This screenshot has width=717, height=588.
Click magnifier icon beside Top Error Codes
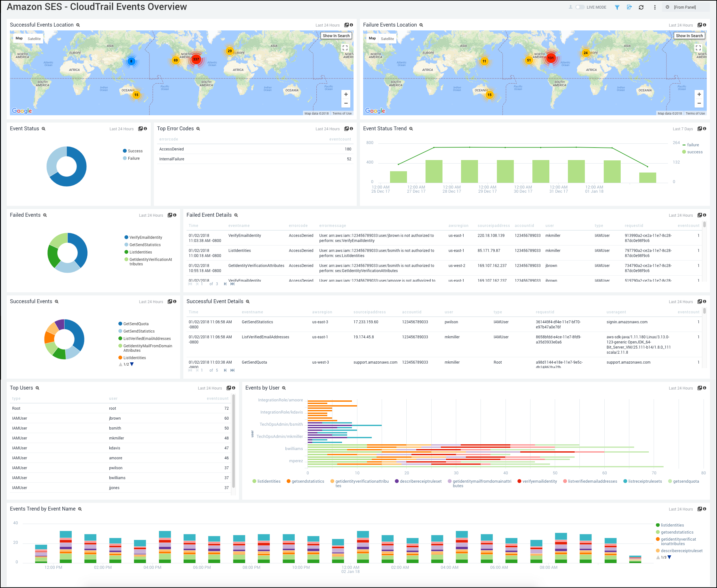click(x=198, y=129)
